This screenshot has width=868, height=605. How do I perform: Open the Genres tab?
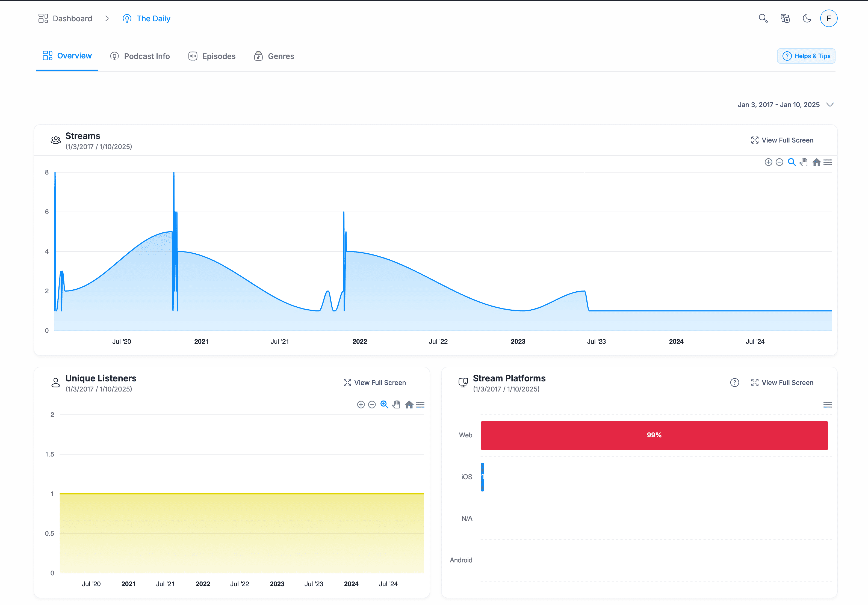274,56
